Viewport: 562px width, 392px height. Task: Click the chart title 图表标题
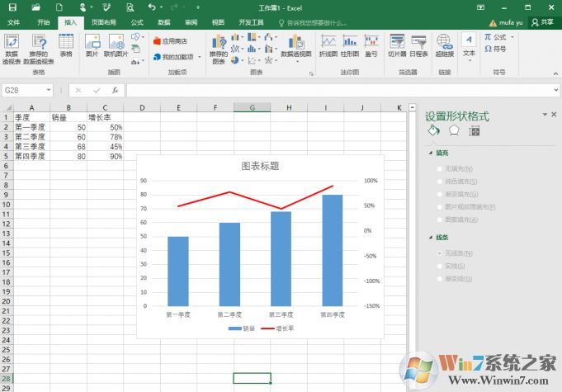[260, 166]
